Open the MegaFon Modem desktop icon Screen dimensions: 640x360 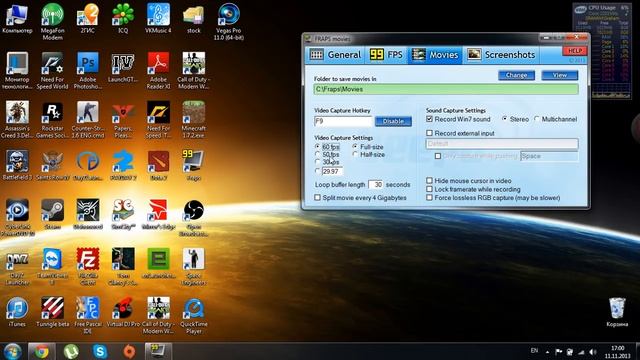point(52,21)
